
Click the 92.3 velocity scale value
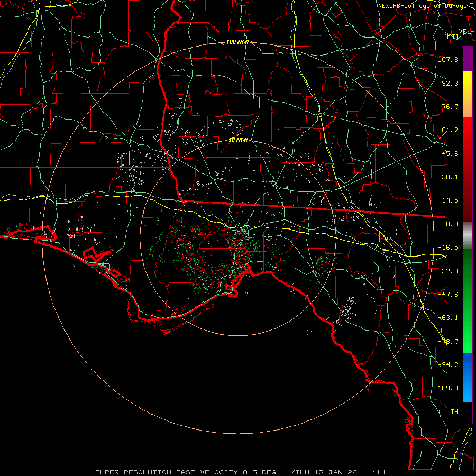[450, 83]
